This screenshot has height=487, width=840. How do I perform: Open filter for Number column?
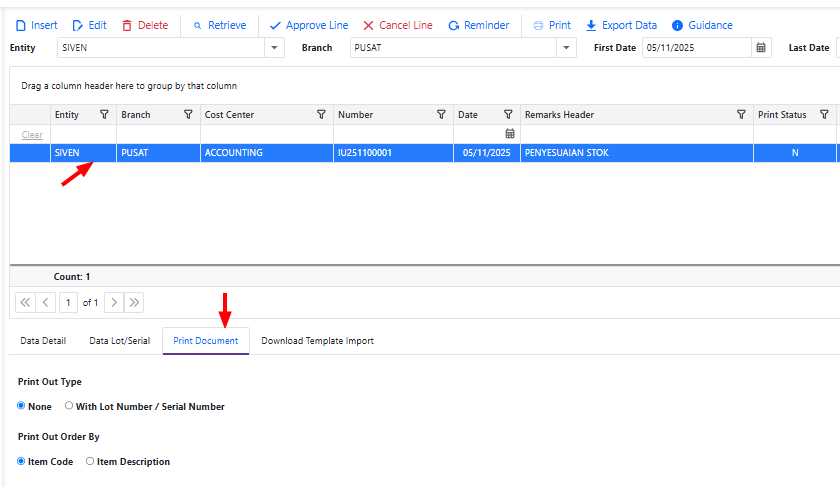click(441, 115)
